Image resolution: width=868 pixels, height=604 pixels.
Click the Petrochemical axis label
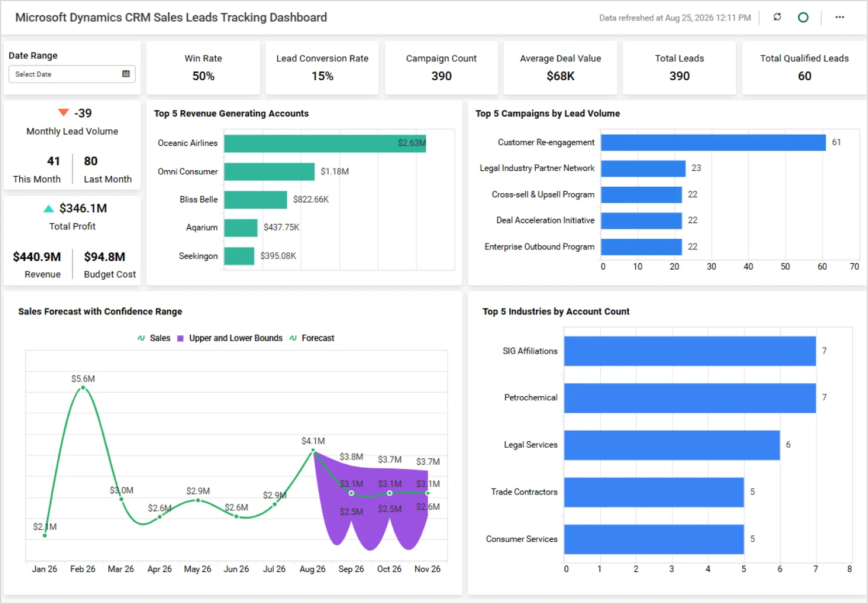tap(531, 398)
